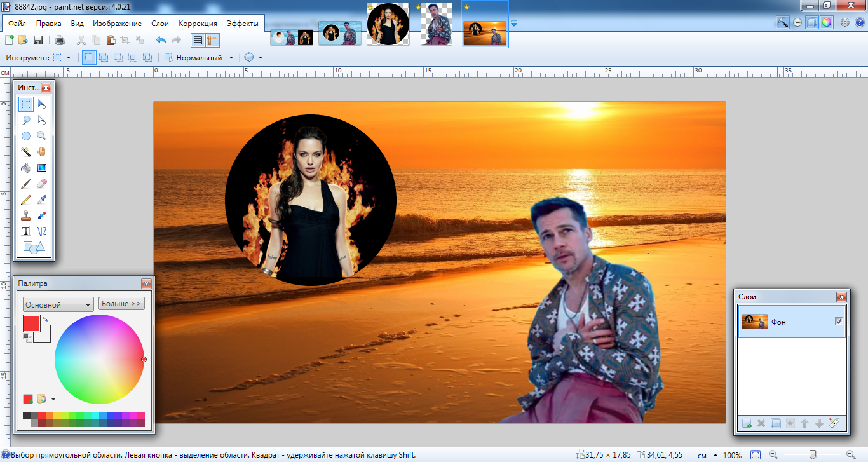
Task: Toggle pixel grid display
Action: (x=198, y=40)
